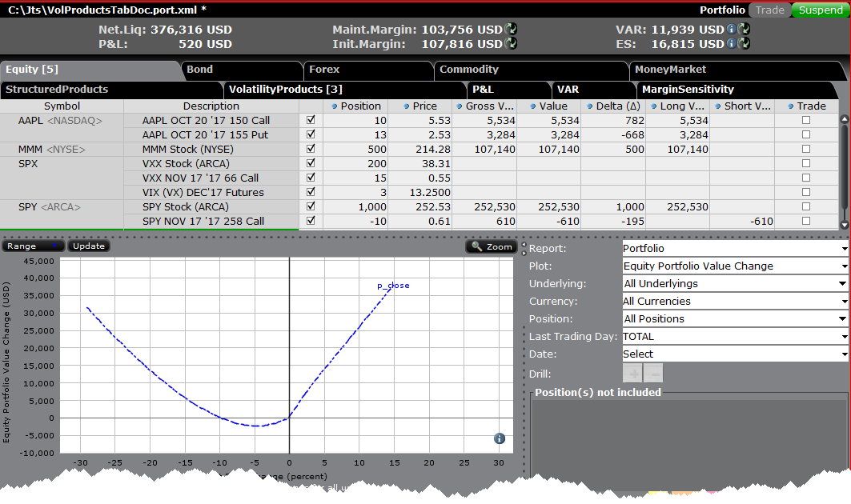Click the refresh icon next to Maint.Margin
This screenshot has width=851, height=504.
pos(511,30)
